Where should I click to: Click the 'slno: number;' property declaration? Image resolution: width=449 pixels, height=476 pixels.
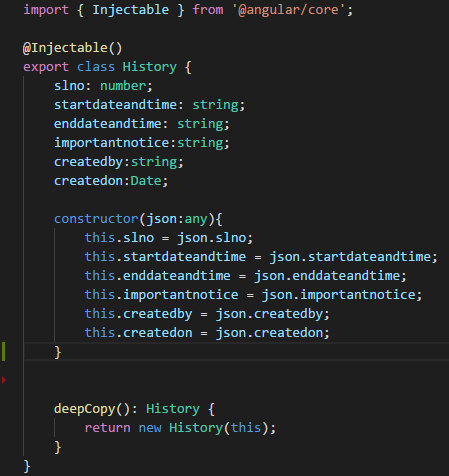[x=103, y=86]
